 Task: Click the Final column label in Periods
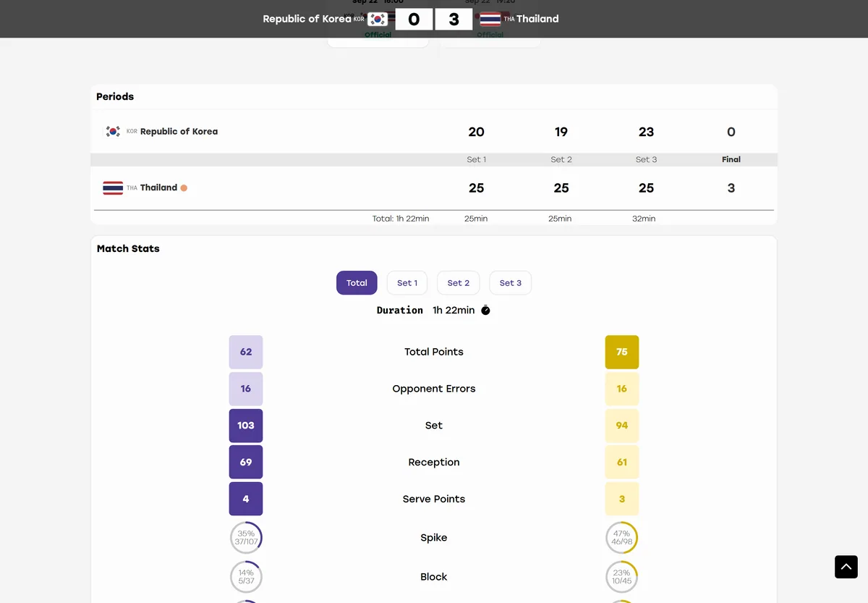coord(731,159)
